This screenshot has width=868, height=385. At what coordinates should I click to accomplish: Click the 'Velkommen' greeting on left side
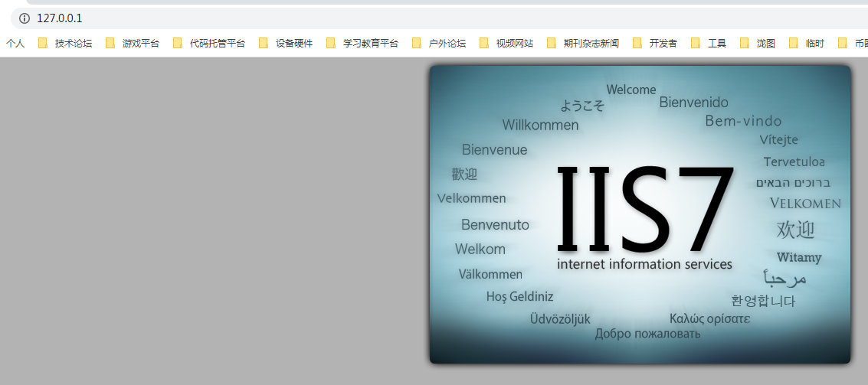pos(472,198)
